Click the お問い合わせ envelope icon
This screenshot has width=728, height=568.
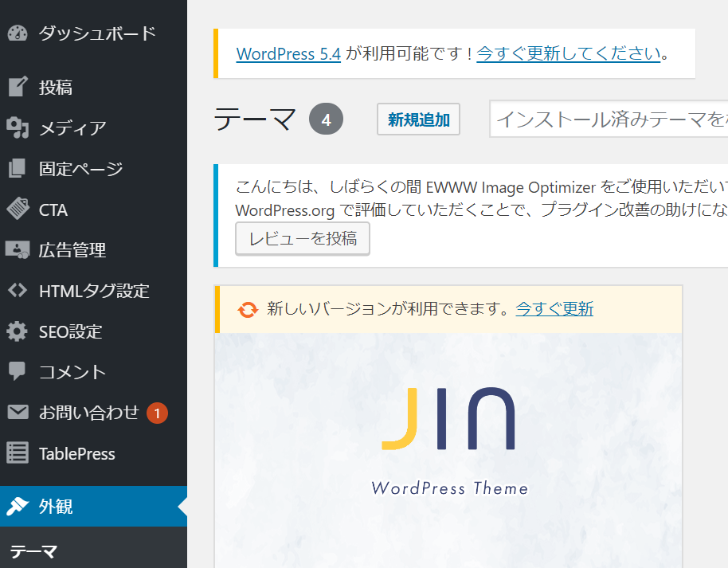click(x=18, y=413)
